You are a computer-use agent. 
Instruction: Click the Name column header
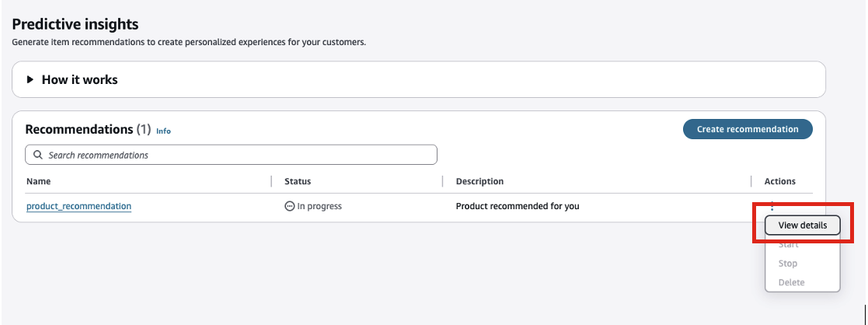tap(37, 181)
